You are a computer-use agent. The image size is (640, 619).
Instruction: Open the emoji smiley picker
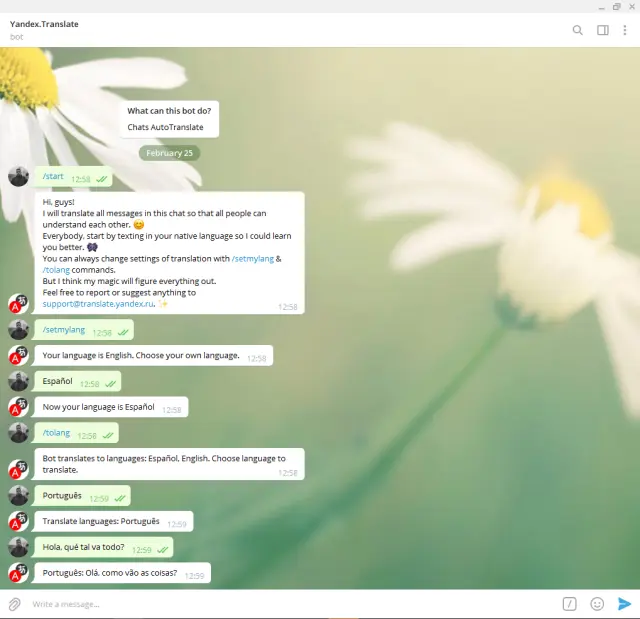point(597,604)
